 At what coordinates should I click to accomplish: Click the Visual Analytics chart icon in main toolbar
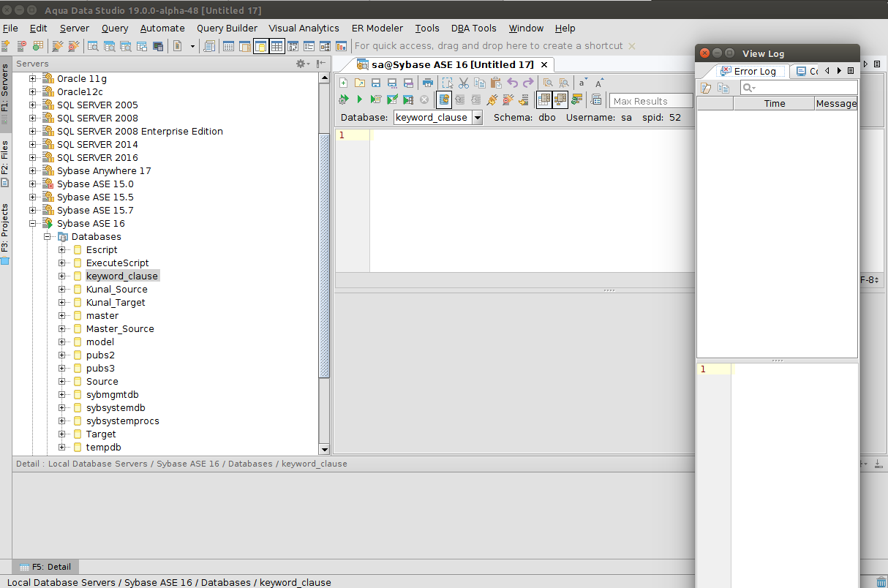342,46
